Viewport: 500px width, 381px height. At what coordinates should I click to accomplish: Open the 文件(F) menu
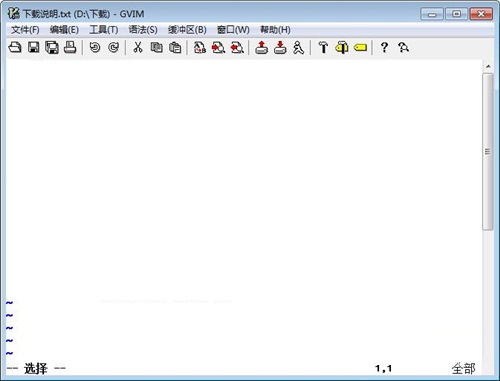click(25, 30)
